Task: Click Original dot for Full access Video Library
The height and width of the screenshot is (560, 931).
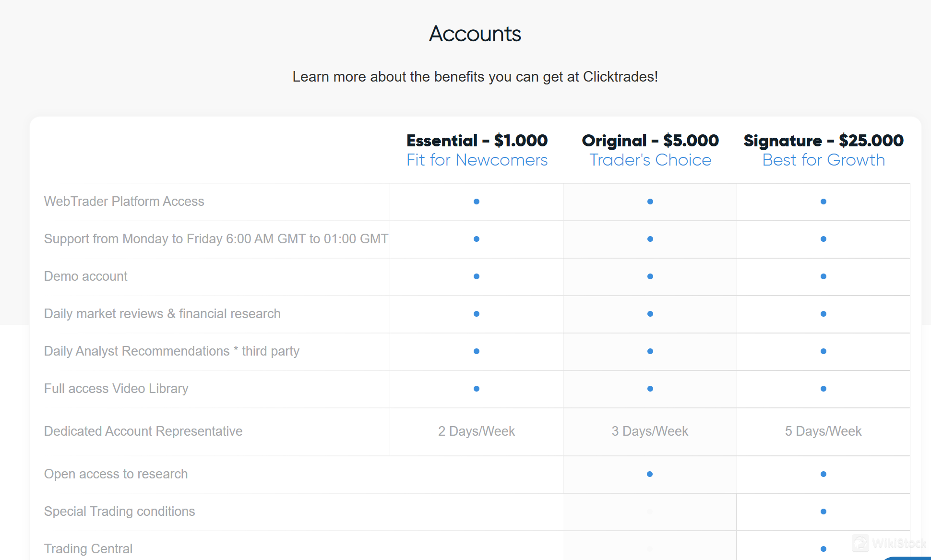Action: (x=650, y=389)
